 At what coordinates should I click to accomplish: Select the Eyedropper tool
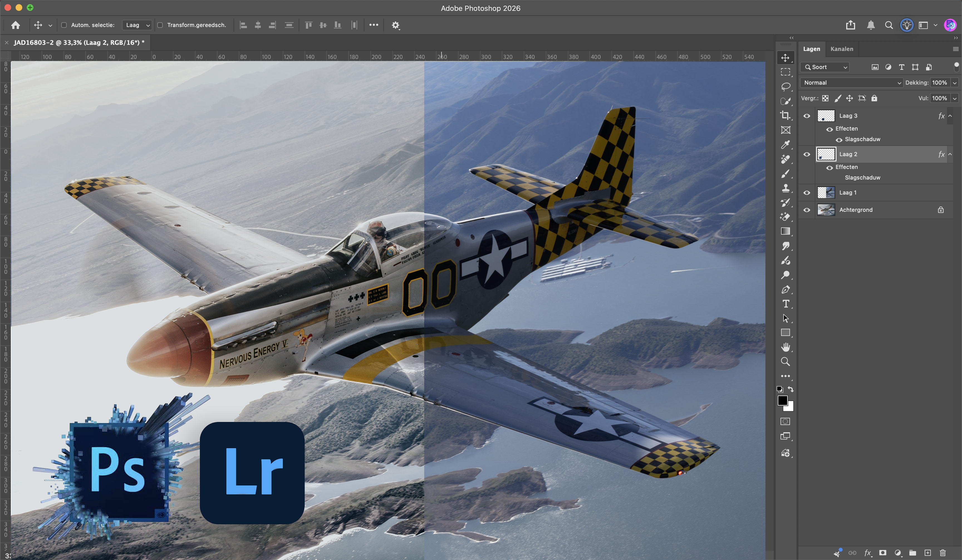pyautogui.click(x=785, y=145)
